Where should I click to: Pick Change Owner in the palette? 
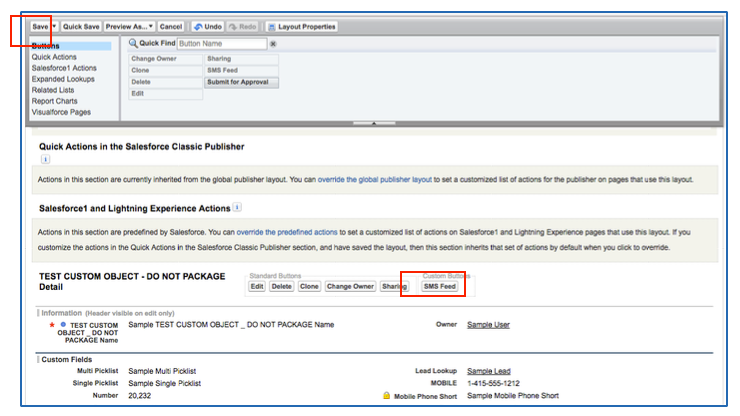(166, 59)
